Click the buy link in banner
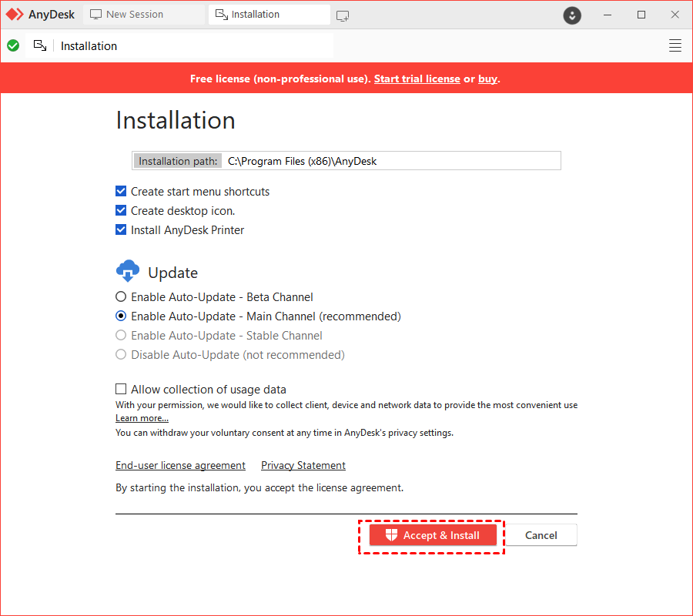Viewport: 693px width, 616px height. click(487, 79)
